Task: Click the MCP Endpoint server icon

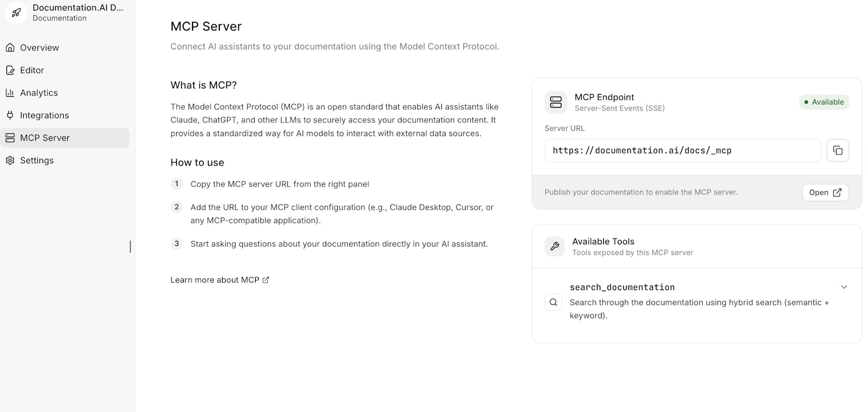Action: click(x=556, y=102)
